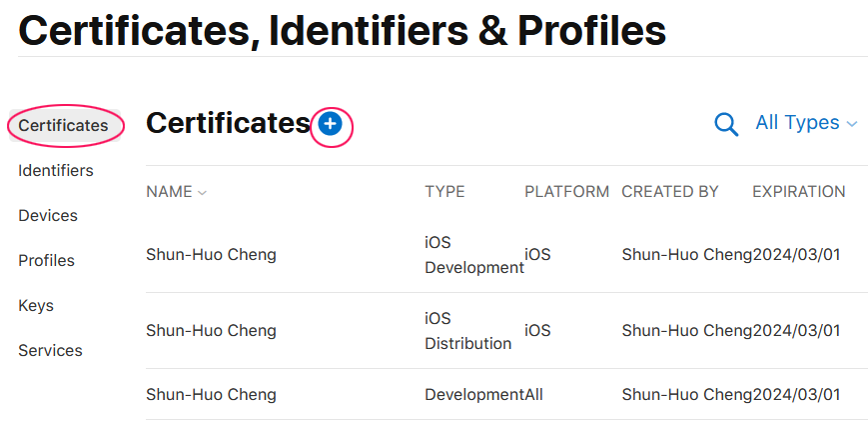Select Certificates in the sidebar

[64, 126]
